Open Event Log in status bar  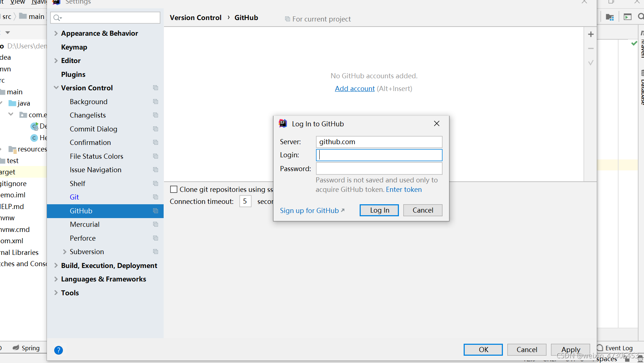pyautogui.click(x=619, y=348)
